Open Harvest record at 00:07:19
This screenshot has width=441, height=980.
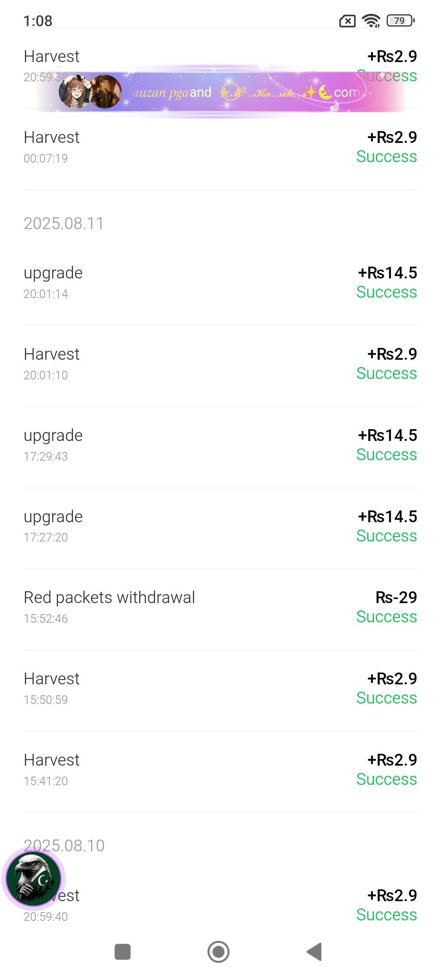[x=220, y=147]
